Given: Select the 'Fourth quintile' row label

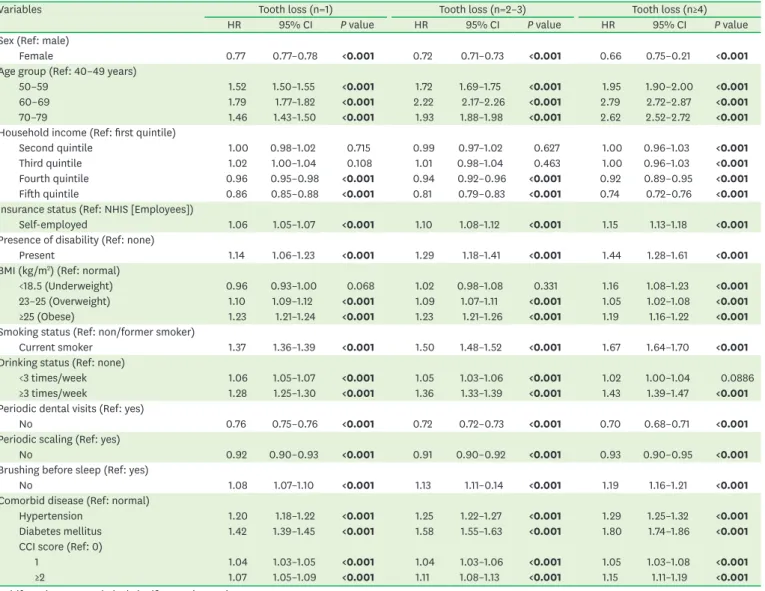Looking at the screenshot, I should (54, 179).
